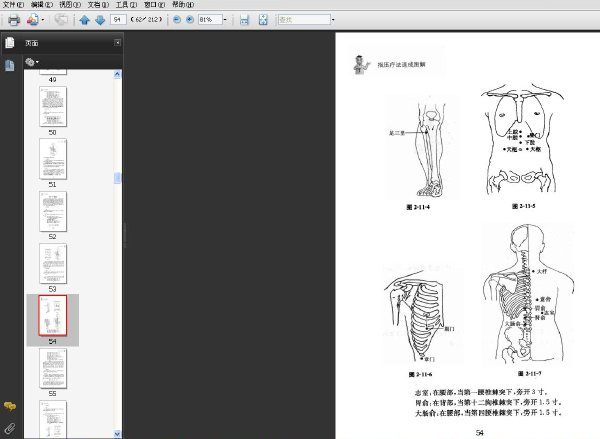Click the create PDF / export icon
Image resolution: width=600 pixels, height=439 pixels.
click(x=33, y=20)
